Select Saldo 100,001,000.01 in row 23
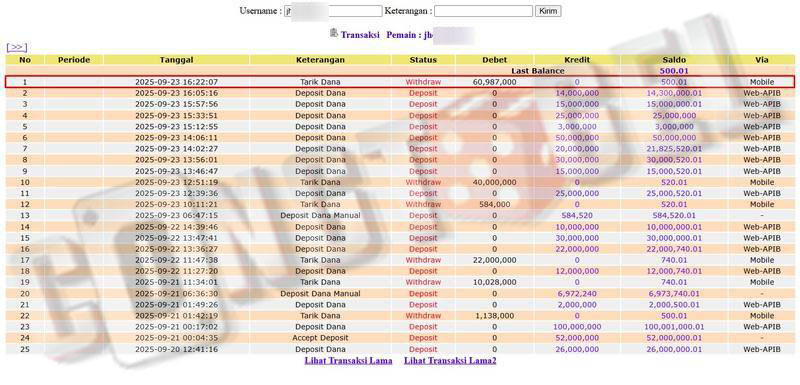800x385 pixels. point(674,327)
